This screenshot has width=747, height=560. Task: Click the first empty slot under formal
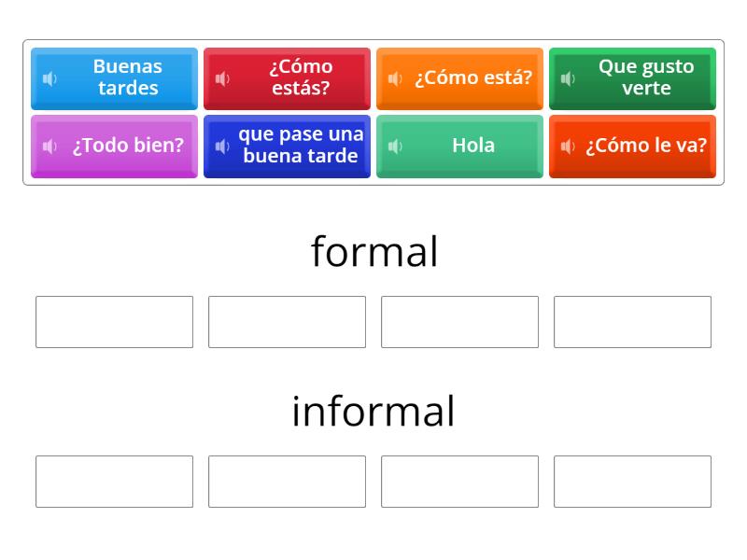(x=114, y=322)
